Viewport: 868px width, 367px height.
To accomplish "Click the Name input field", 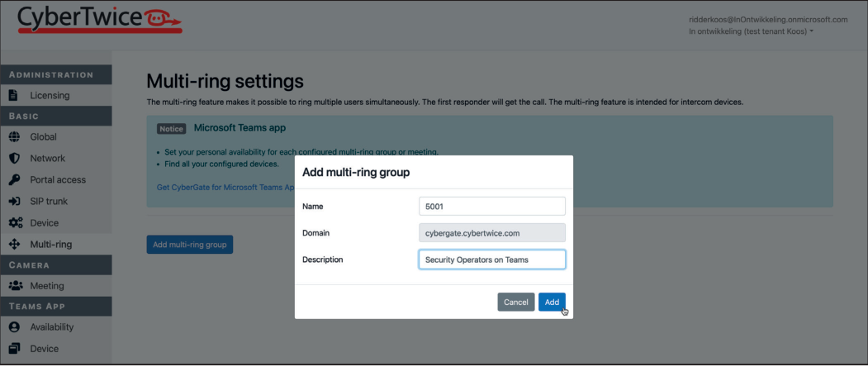I will pos(492,206).
